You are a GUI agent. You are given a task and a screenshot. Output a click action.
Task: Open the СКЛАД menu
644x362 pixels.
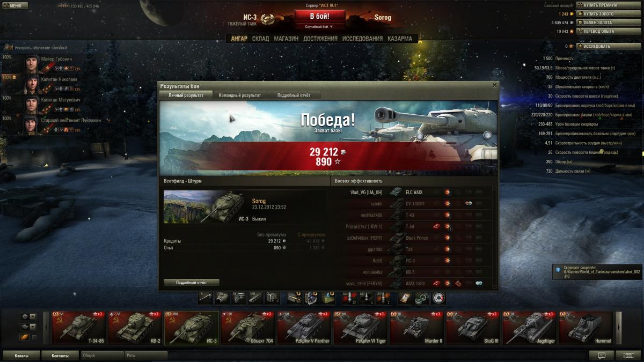(260, 39)
